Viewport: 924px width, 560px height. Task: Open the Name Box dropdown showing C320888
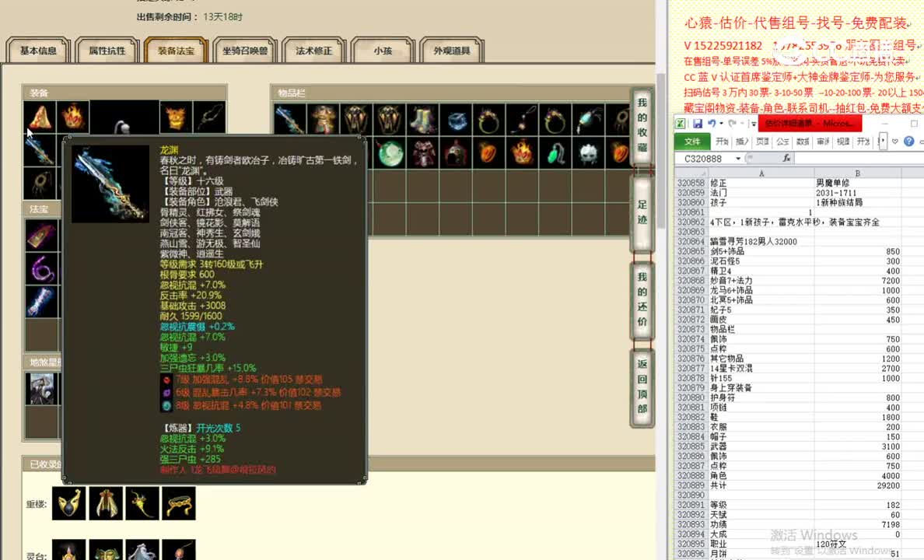pos(738,158)
